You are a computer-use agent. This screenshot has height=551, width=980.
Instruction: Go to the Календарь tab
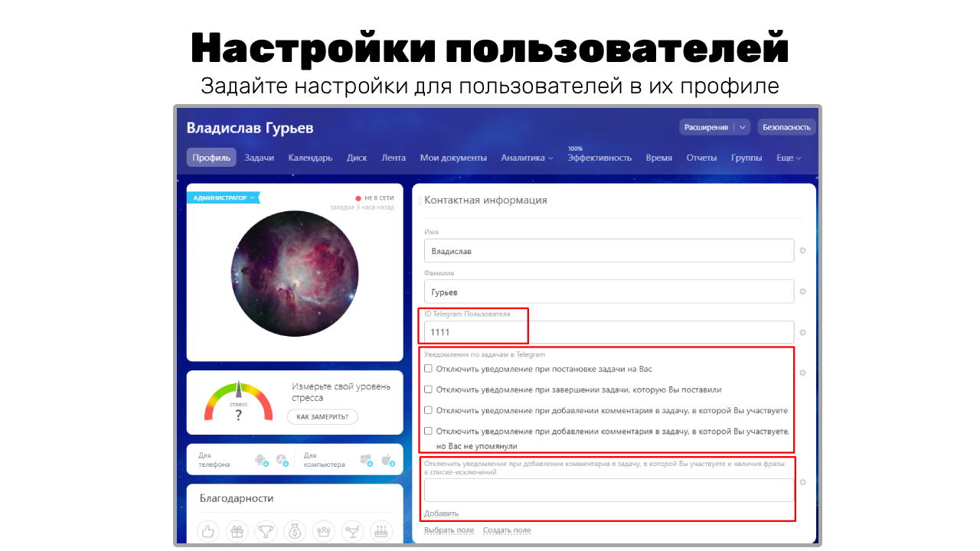310,158
